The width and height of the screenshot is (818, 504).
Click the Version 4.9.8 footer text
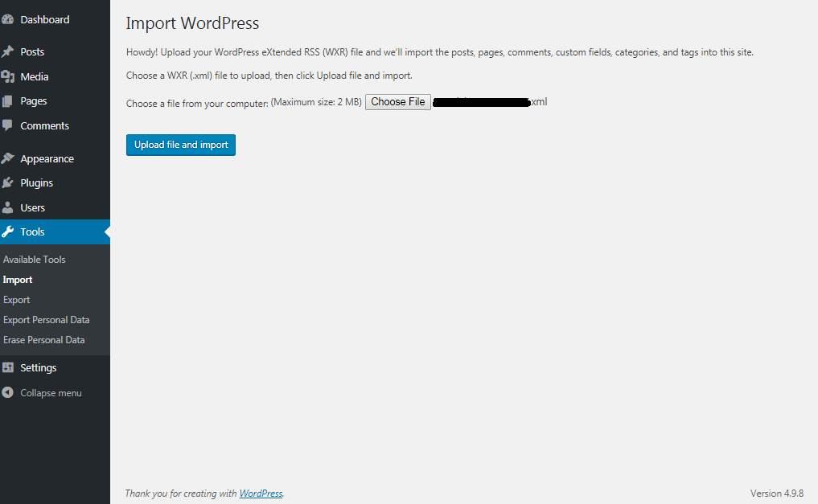(777, 493)
